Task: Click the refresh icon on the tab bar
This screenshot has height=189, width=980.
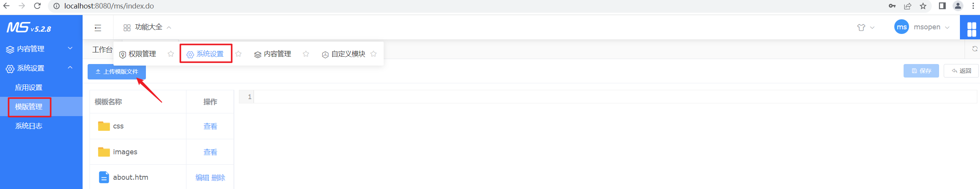Action: click(x=975, y=49)
